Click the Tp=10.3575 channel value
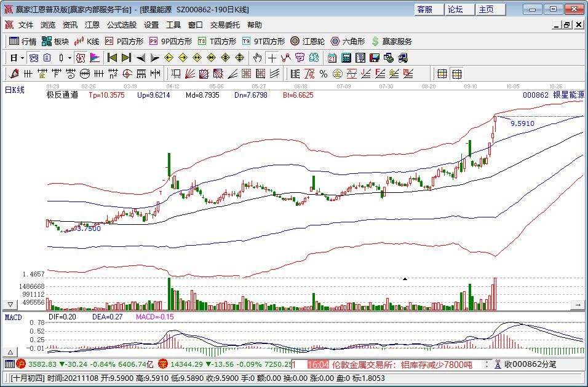 tap(106, 95)
